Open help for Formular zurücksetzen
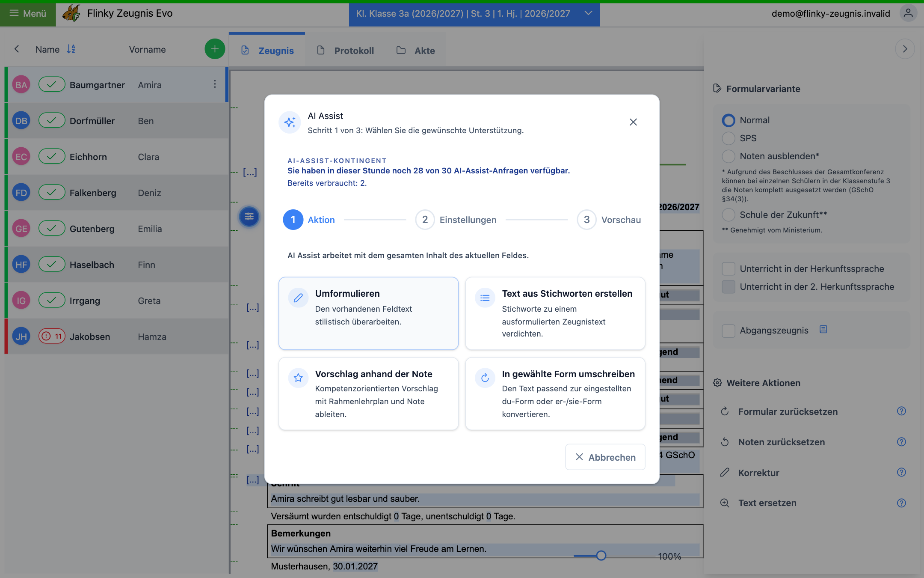Screen dimensions: 924x578 tap(901, 411)
